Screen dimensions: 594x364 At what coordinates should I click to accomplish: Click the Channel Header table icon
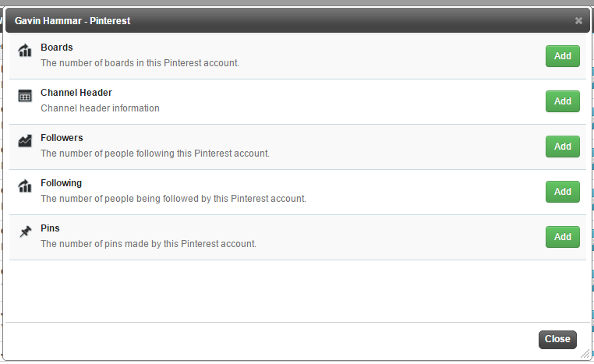click(x=25, y=96)
